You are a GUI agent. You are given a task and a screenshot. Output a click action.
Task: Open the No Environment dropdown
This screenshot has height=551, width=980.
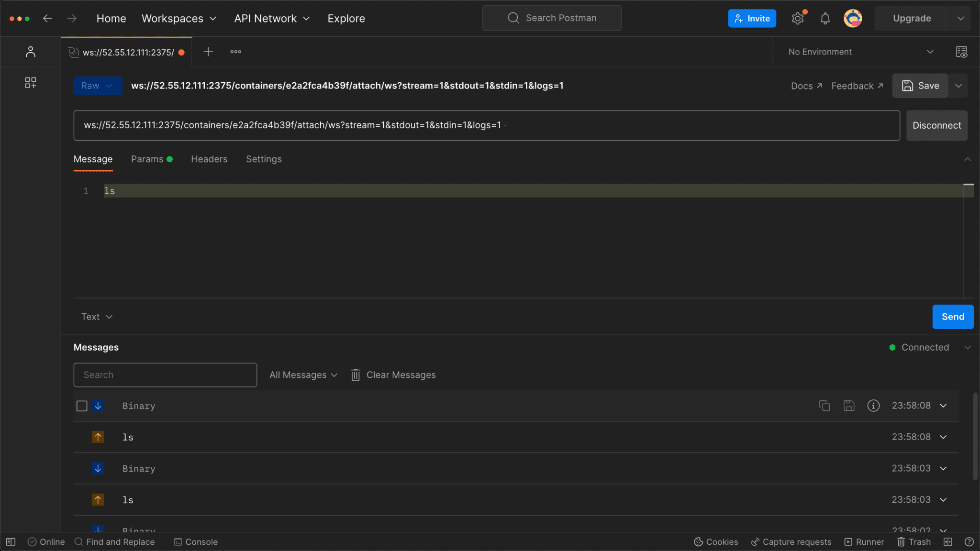point(860,52)
